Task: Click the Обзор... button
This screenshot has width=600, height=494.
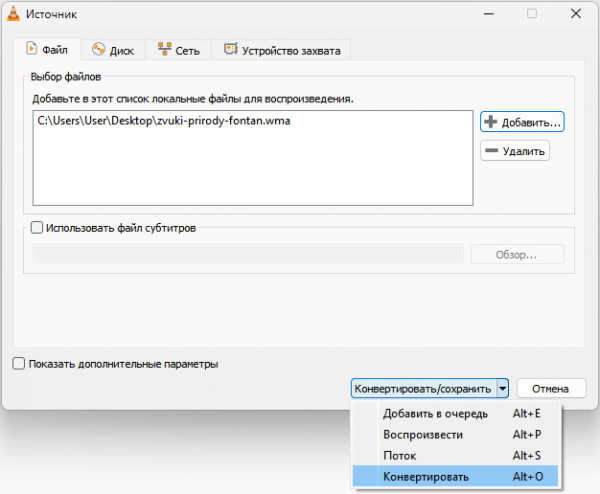Action: point(517,254)
